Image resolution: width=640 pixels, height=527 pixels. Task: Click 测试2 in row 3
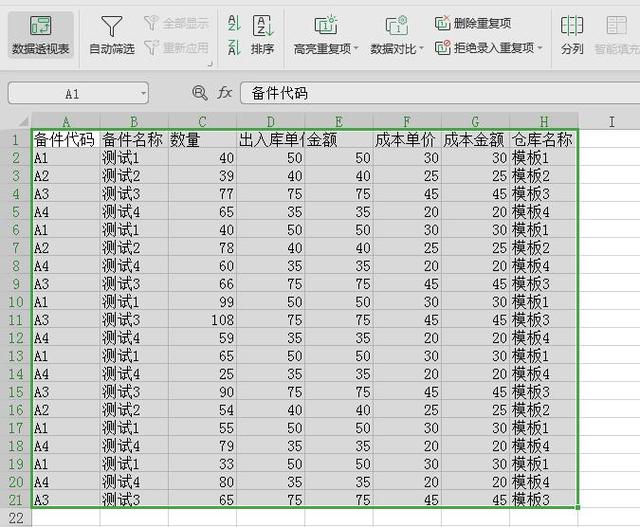pyautogui.click(x=134, y=176)
